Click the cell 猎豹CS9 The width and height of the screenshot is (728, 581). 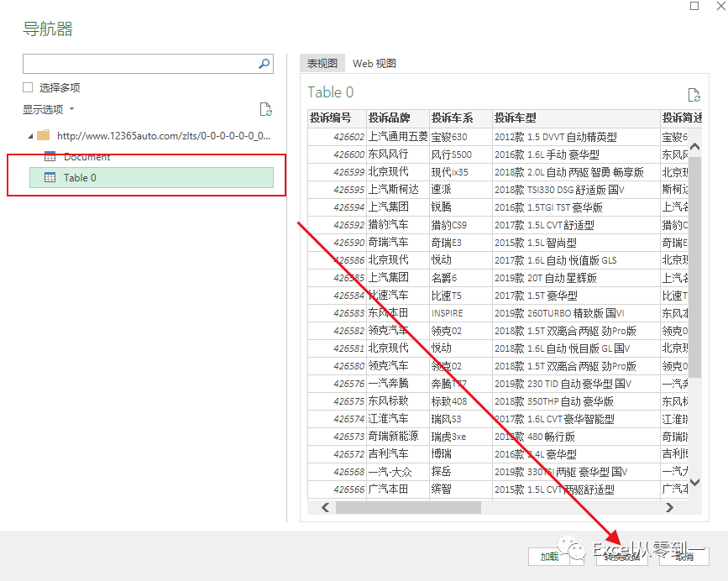pos(461,225)
